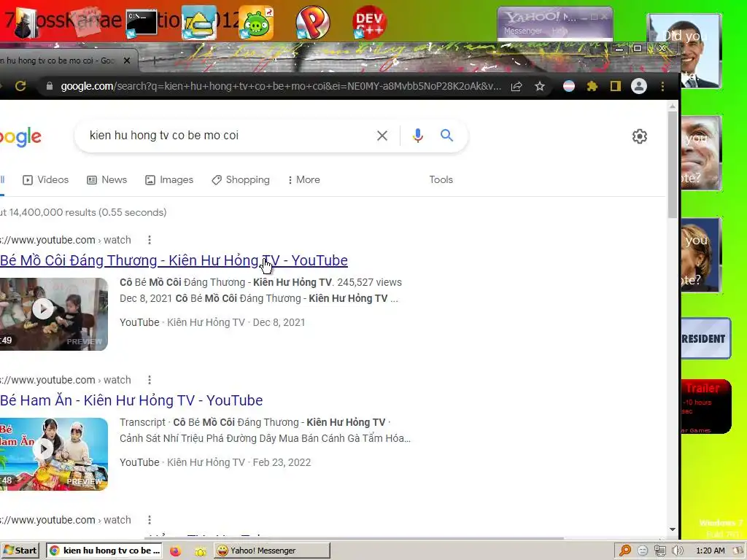Submit search with the magnifier icon
This screenshot has height=560, width=747.
click(x=446, y=135)
